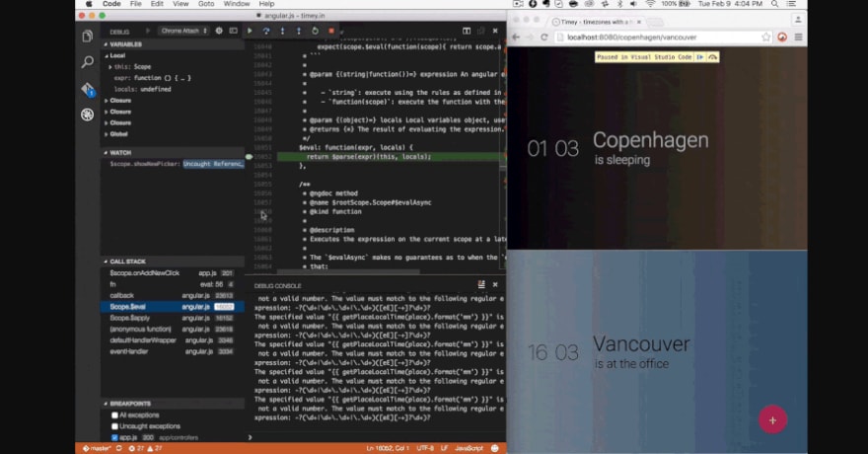This screenshot has width=868, height=454.
Task: Collapse the Breakpoints section
Action: (173, 404)
